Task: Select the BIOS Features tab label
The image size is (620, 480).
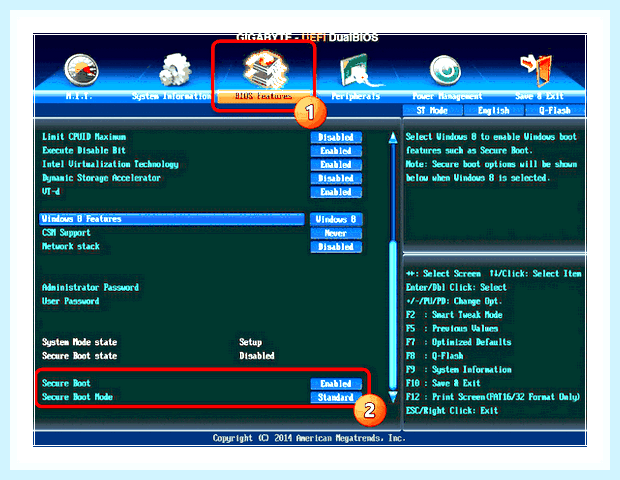Action: point(263,96)
